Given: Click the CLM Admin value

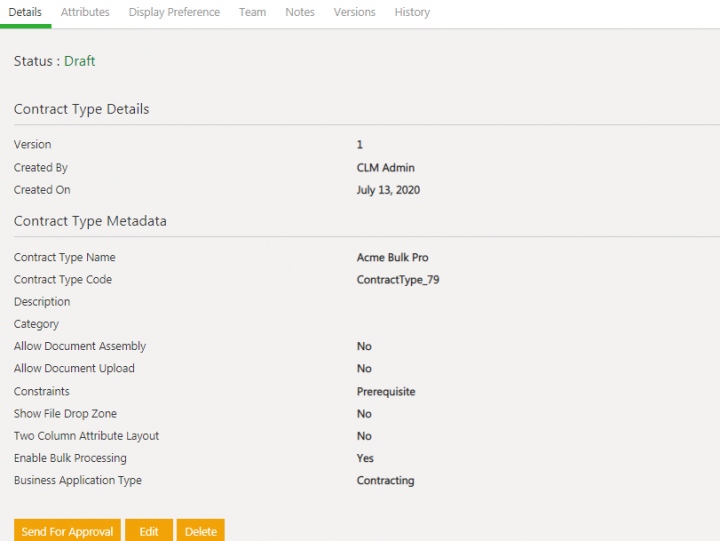Looking at the screenshot, I should click(385, 168).
